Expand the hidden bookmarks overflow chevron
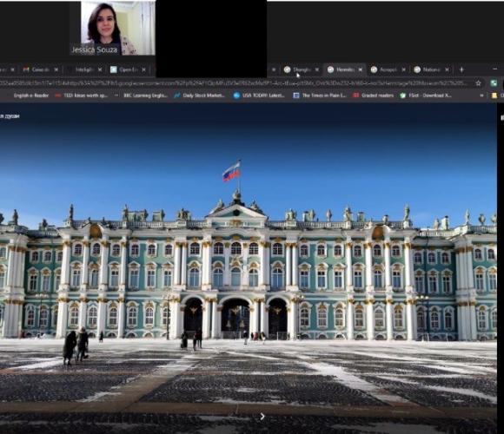The image size is (504, 434). point(481,95)
